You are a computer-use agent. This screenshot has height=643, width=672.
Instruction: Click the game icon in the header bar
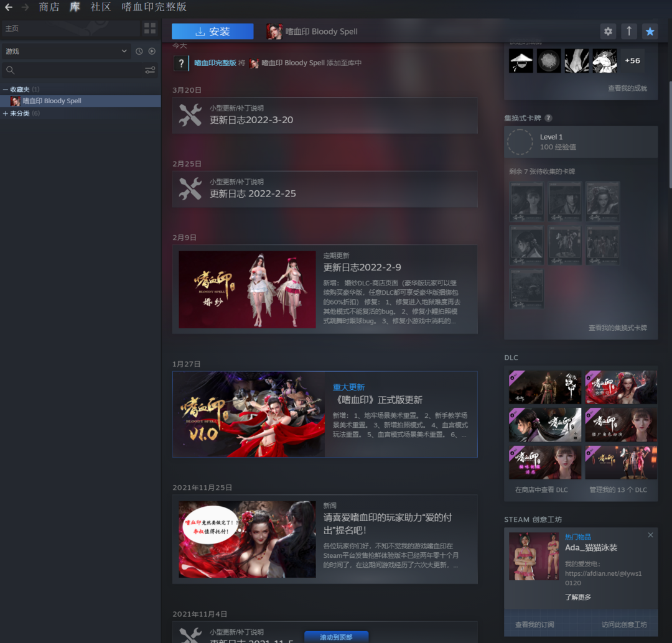click(274, 31)
